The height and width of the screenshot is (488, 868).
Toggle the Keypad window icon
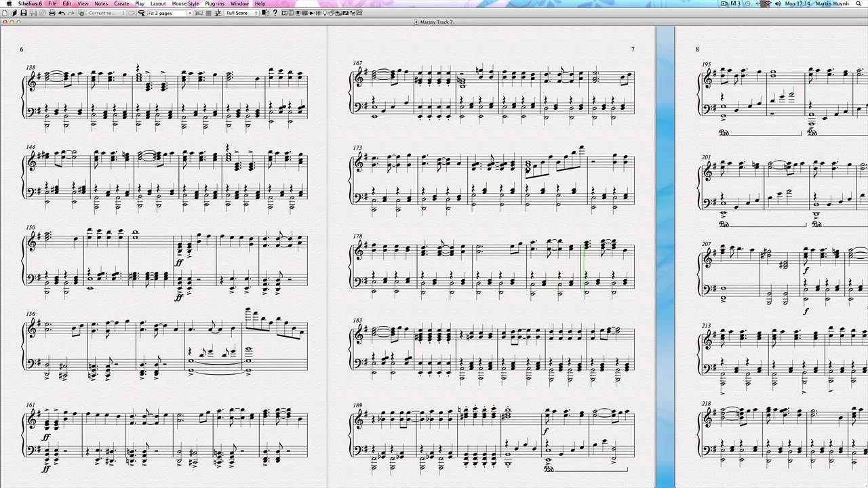coord(291,13)
